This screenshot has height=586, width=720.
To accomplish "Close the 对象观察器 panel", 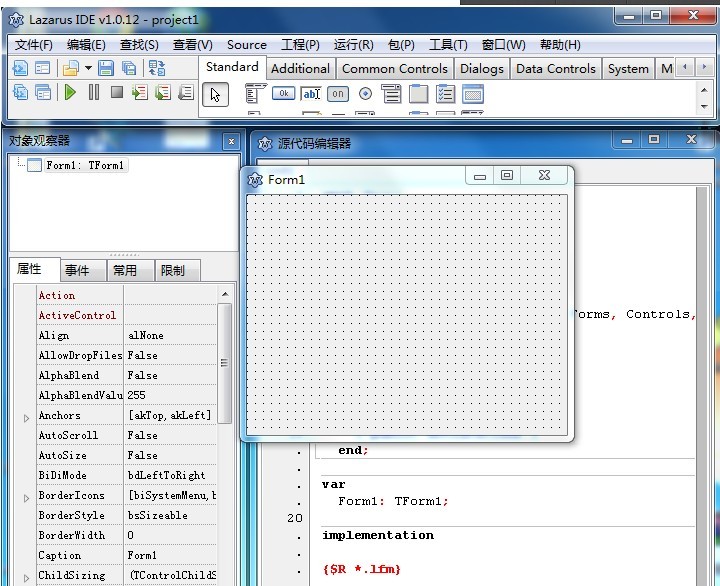I will coord(231,142).
